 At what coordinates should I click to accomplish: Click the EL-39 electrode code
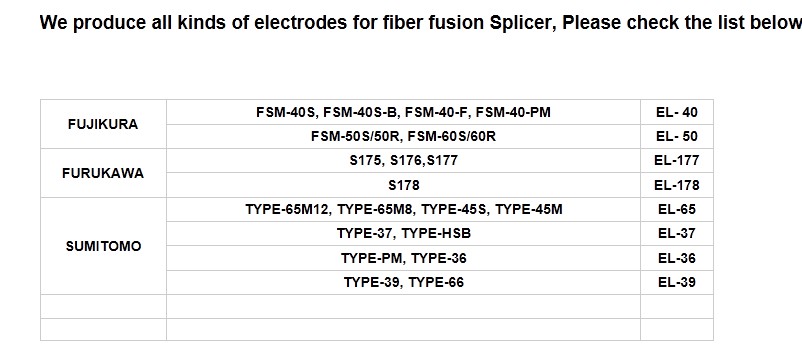pyautogui.click(x=677, y=282)
